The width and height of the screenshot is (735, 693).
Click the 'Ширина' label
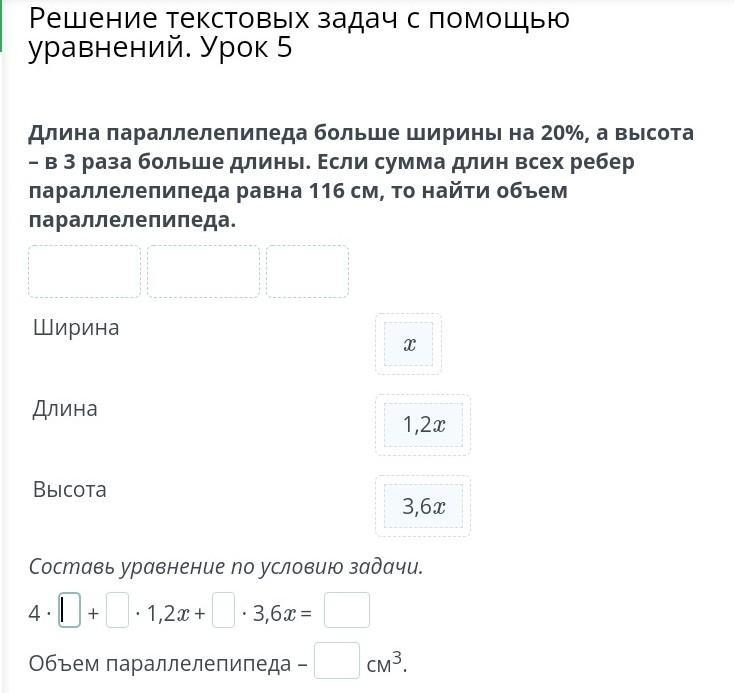coord(76,328)
